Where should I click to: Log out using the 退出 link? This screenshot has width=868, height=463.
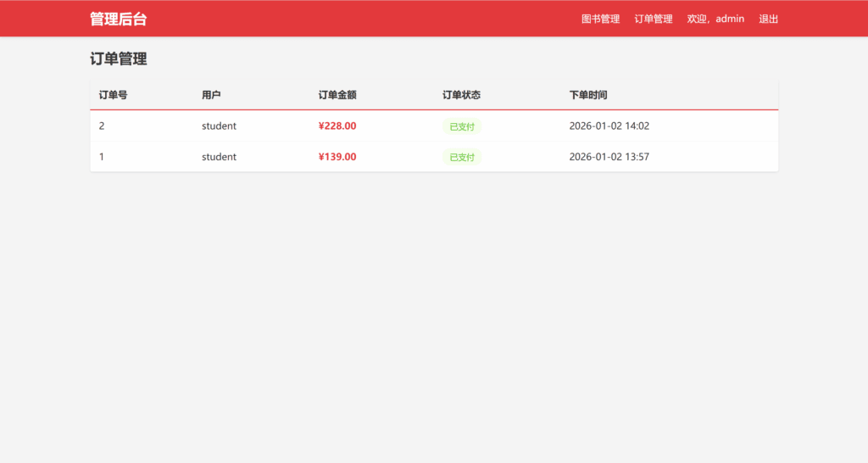768,19
